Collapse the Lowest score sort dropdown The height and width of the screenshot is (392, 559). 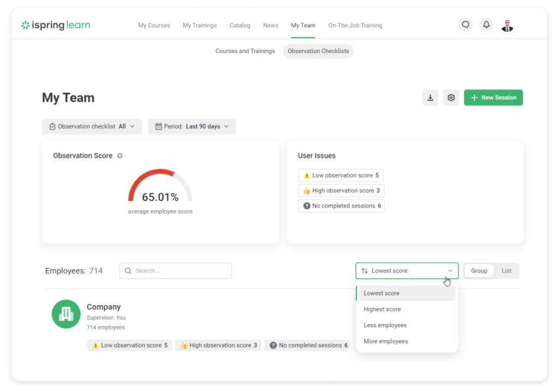click(407, 270)
